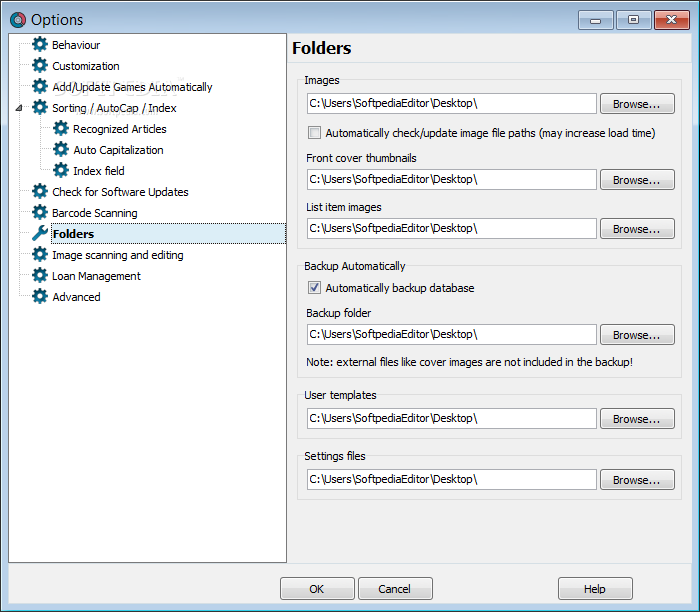700x612 pixels.
Task: Click the gear icon beside Barcode Scanning
Action: point(40,212)
